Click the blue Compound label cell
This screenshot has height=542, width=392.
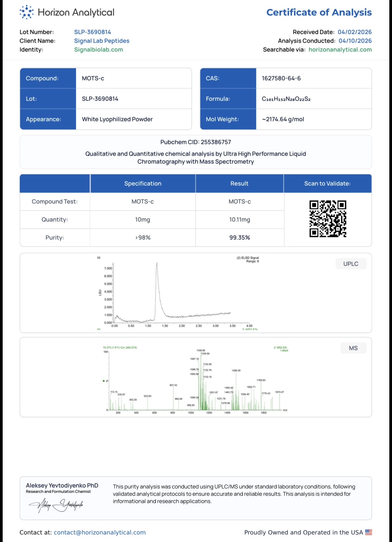tap(48, 78)
